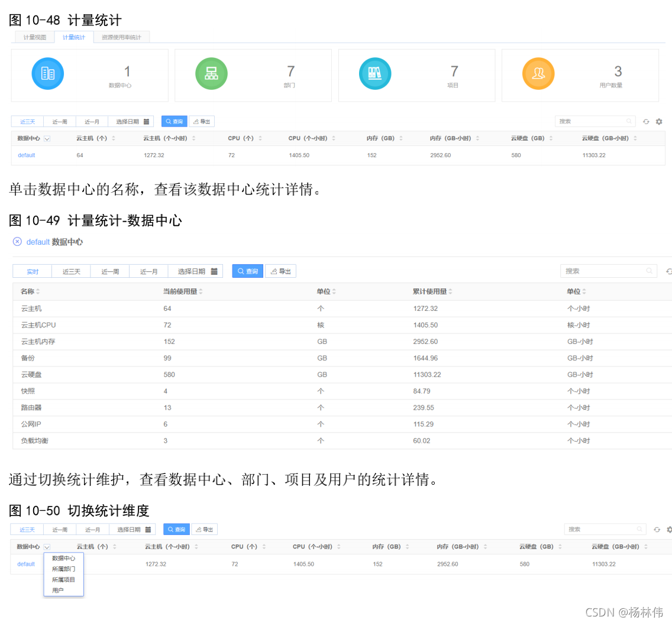Switch to the 资源使用率统计 tab
This screenshot has height=623, width=672.
[121, 37]
